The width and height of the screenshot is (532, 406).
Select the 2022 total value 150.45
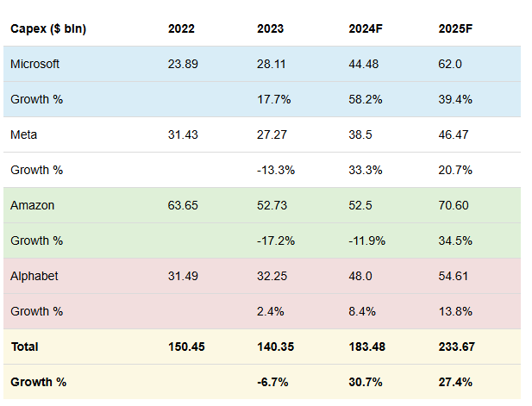pos(187,347)
